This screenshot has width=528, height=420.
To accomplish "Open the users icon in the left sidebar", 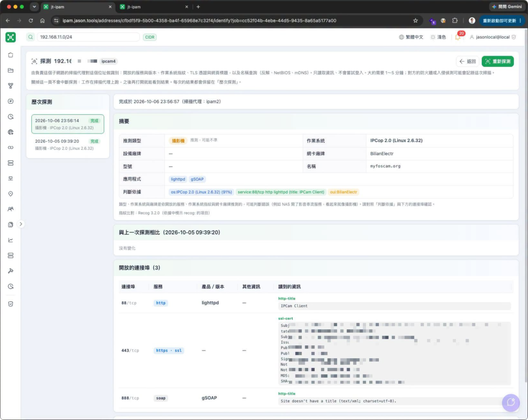I will click(11, 209).
